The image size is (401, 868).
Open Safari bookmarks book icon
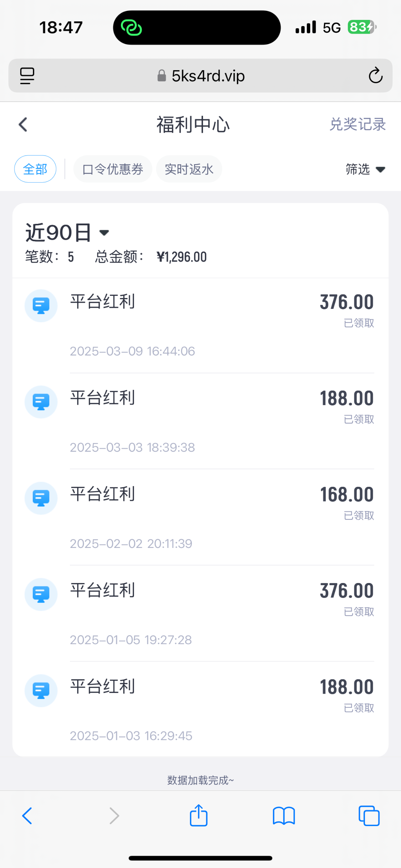[284, 816]
